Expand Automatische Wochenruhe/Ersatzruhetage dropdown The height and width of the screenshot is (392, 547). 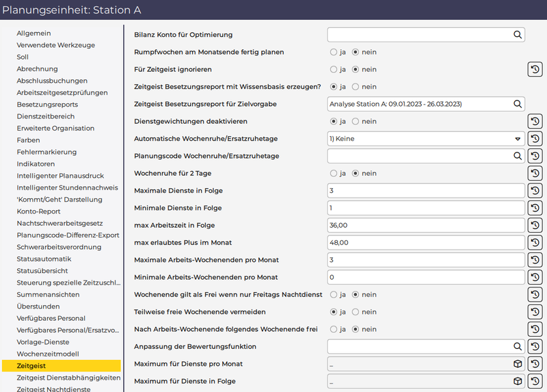click(x=518, y=139)
